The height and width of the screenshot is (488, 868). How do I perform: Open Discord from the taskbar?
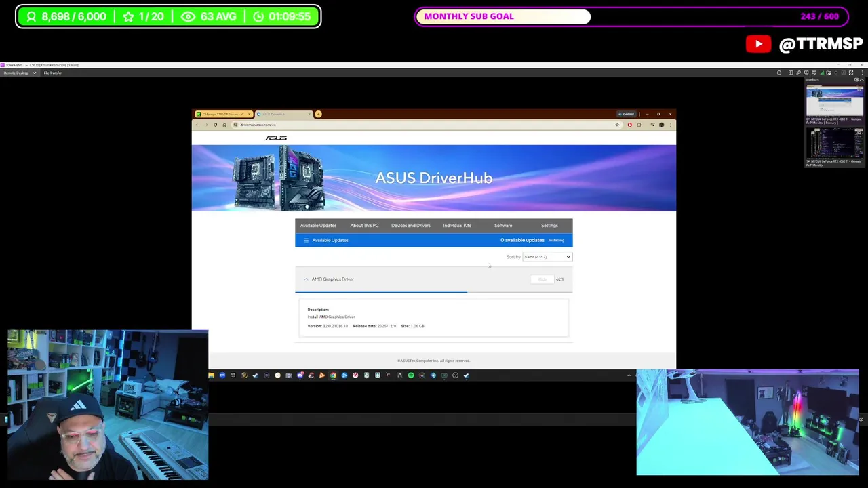click(x=300, y=375)
